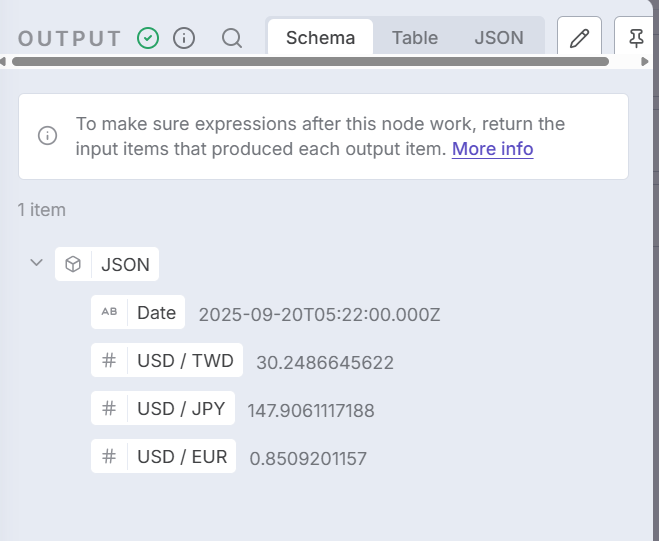Click the USD / JPY hash icon
This screenshot has height=541, width=659.
(109, 409)
